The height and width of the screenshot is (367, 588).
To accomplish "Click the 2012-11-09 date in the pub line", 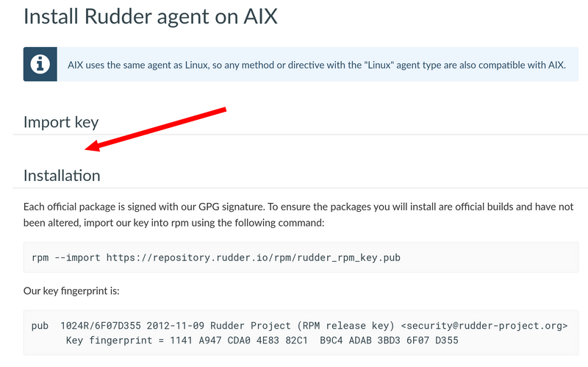I will coord(176,326).
